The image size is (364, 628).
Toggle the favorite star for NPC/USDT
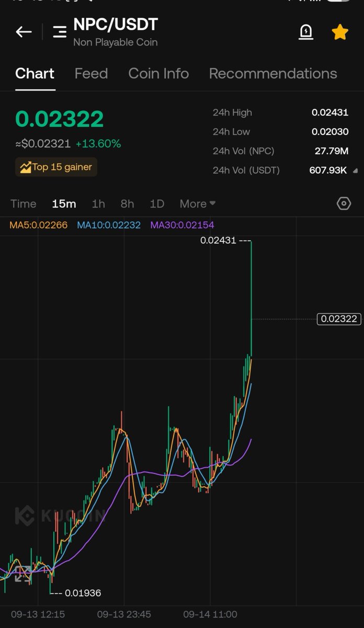click(x=340, y=32)
